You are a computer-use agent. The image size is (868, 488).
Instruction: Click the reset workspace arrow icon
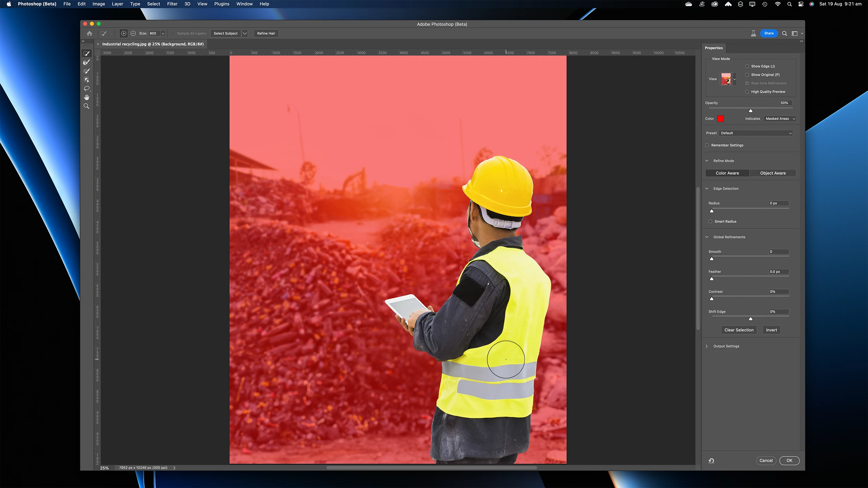[x=711, y=461]
